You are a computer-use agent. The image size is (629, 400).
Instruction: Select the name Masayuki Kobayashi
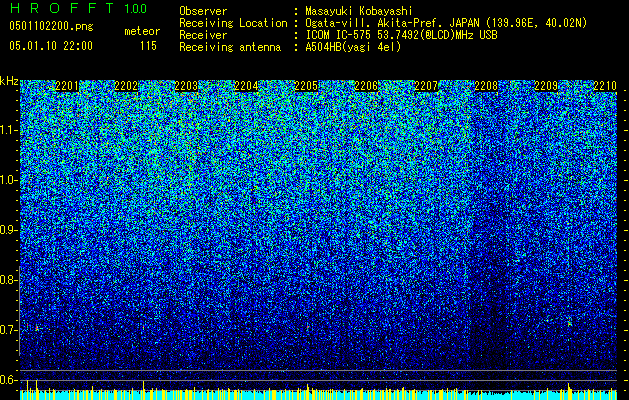[x=359, y=12]
